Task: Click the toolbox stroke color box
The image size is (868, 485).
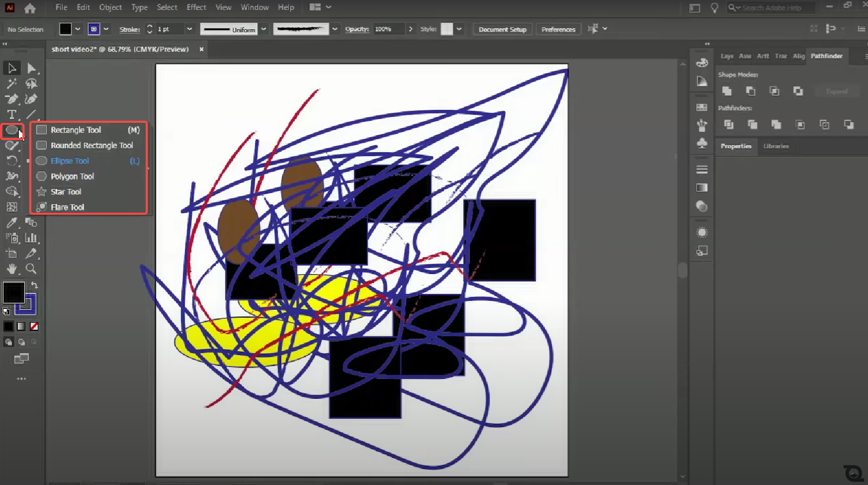Action: (27, 306)
